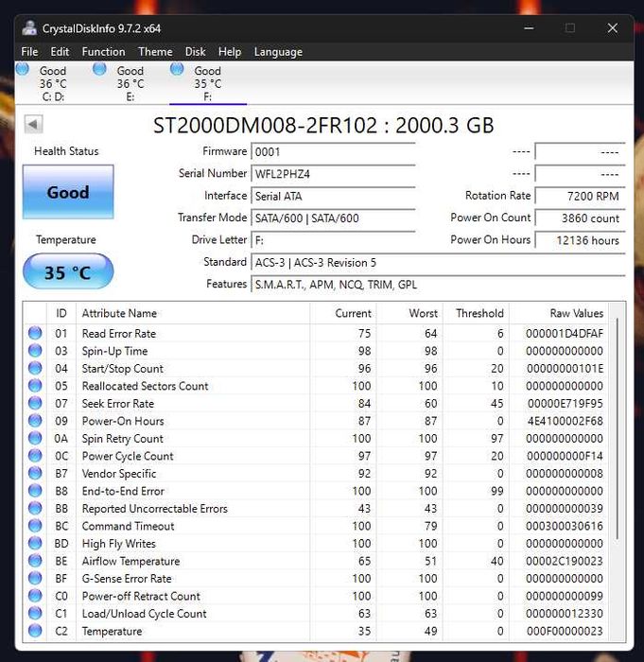Click the Reported Uncorrectable Errors attribute name

(x=154, y=509)
